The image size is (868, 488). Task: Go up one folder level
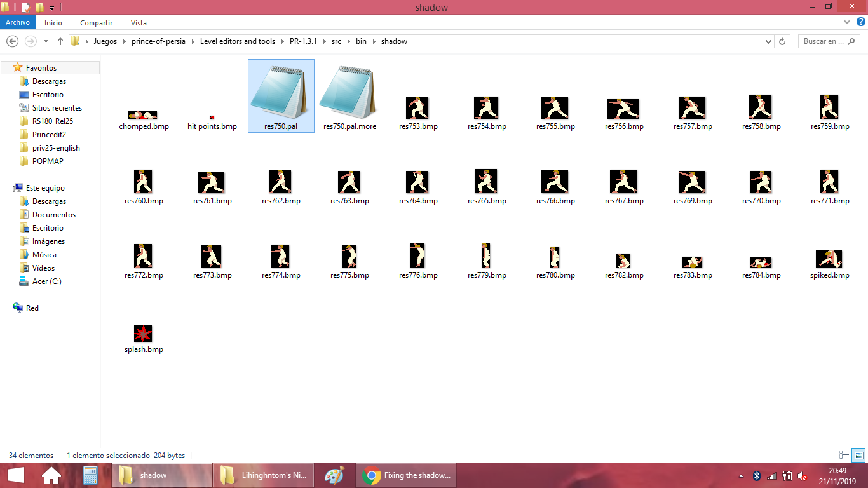(x=60, y=41)
